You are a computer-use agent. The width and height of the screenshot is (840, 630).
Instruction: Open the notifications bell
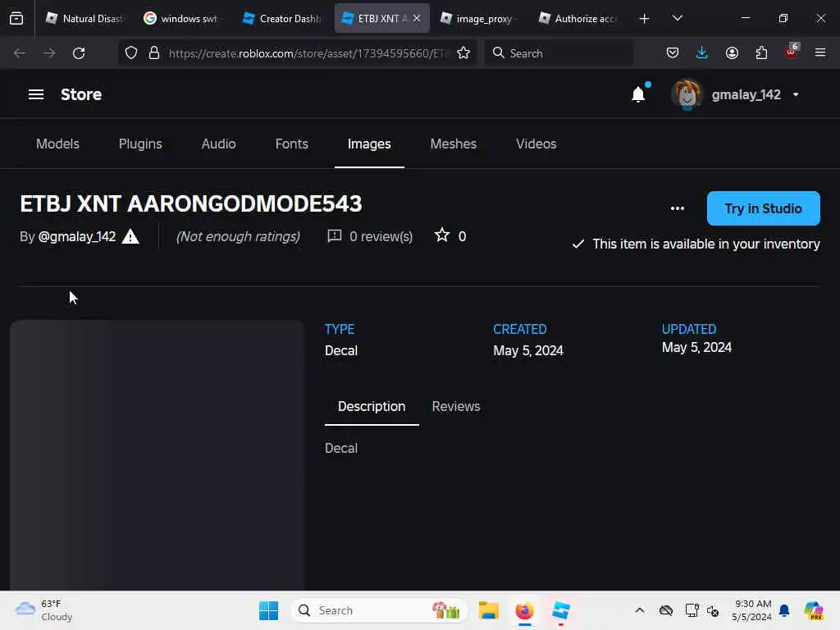click(638, 94)
